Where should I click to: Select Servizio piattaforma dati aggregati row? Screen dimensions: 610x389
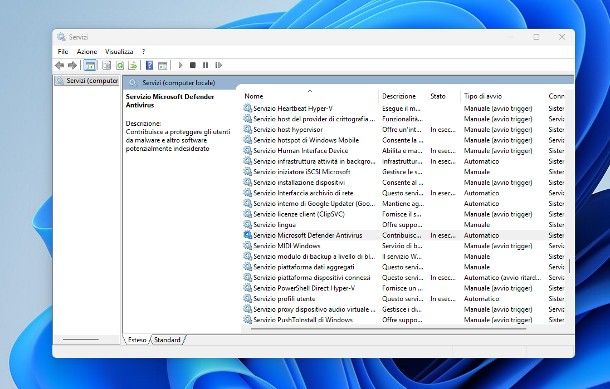pyautogui.click(x=403, y=267)
